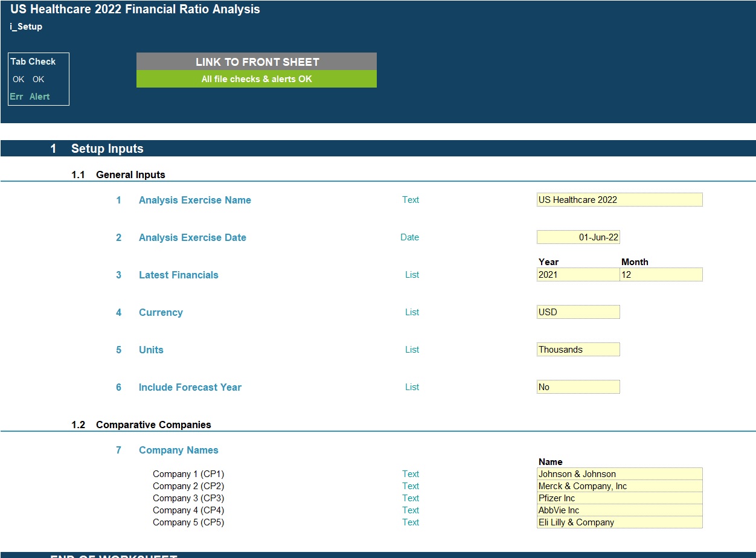Click the Currency label
Screen dimensions: 756x558
pos(161,312)
